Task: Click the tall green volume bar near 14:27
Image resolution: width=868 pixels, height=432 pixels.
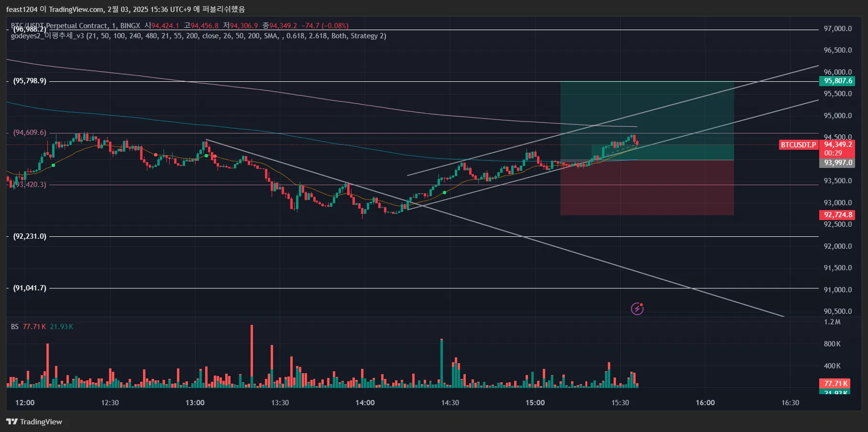Action: 441,363
